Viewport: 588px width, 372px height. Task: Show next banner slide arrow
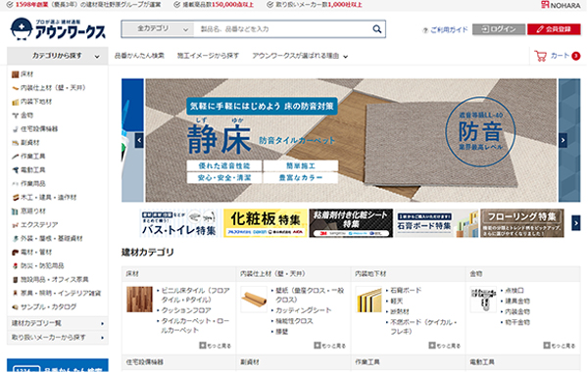click(563, 141)
